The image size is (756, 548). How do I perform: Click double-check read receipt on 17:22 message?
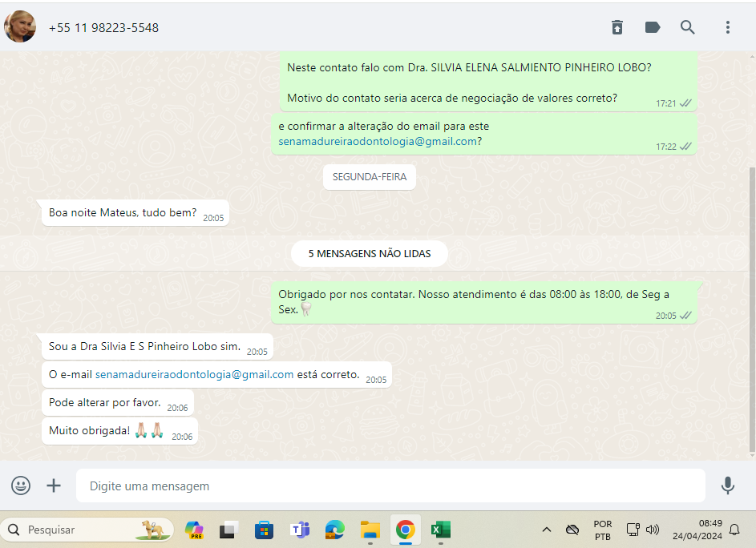coord(685,147)
